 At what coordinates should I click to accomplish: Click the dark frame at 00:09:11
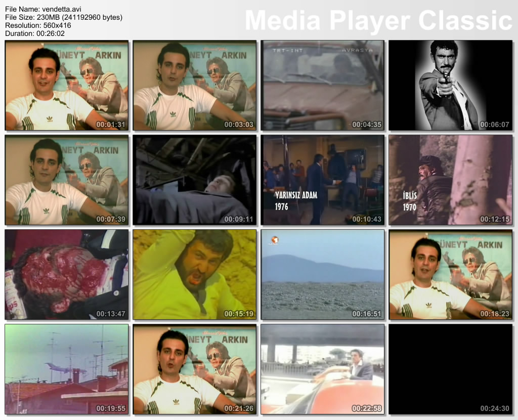point(195,180)
